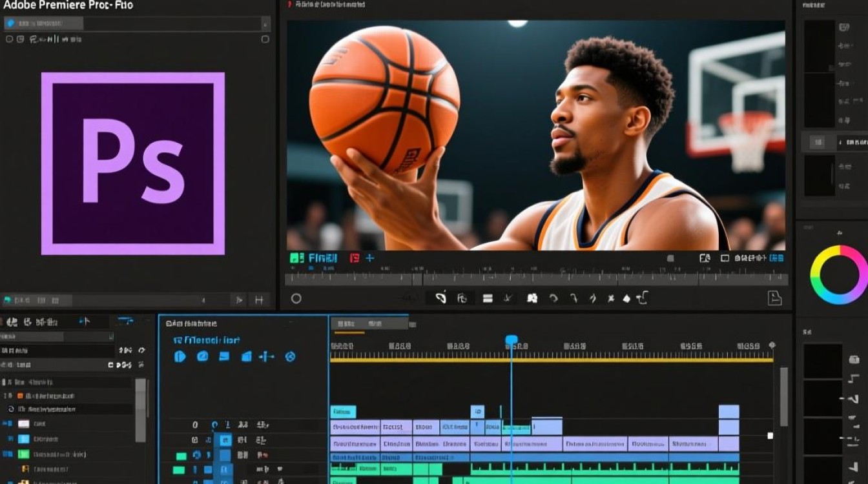Screen dimensions: 868x484
Task: Select the first highlighted icon in transport row
Action: [x=441, y=297]
